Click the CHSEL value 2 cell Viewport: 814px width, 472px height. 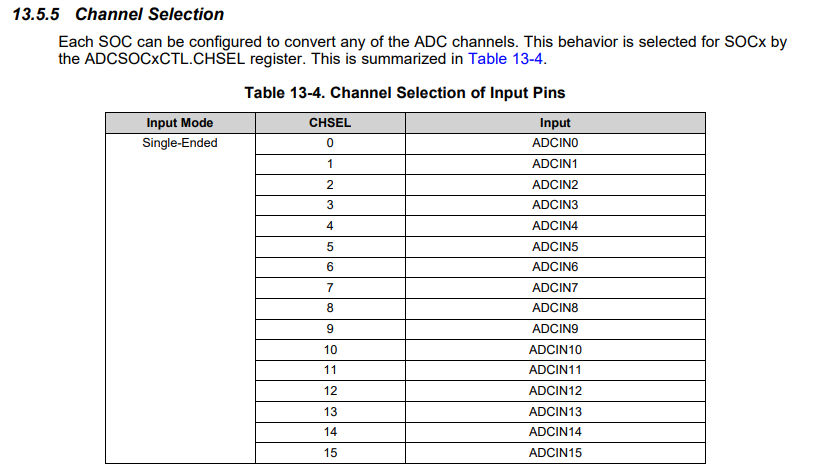(330, 184)
